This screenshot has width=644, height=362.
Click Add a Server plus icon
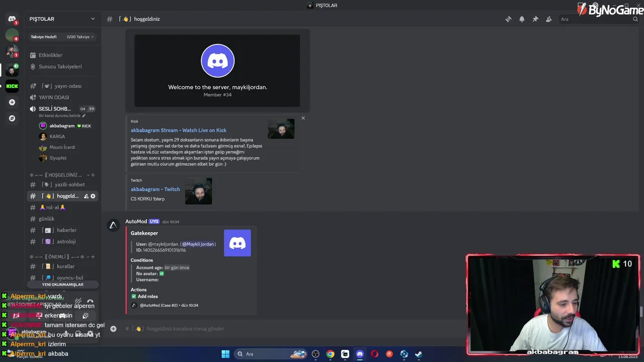coord(12,102)
